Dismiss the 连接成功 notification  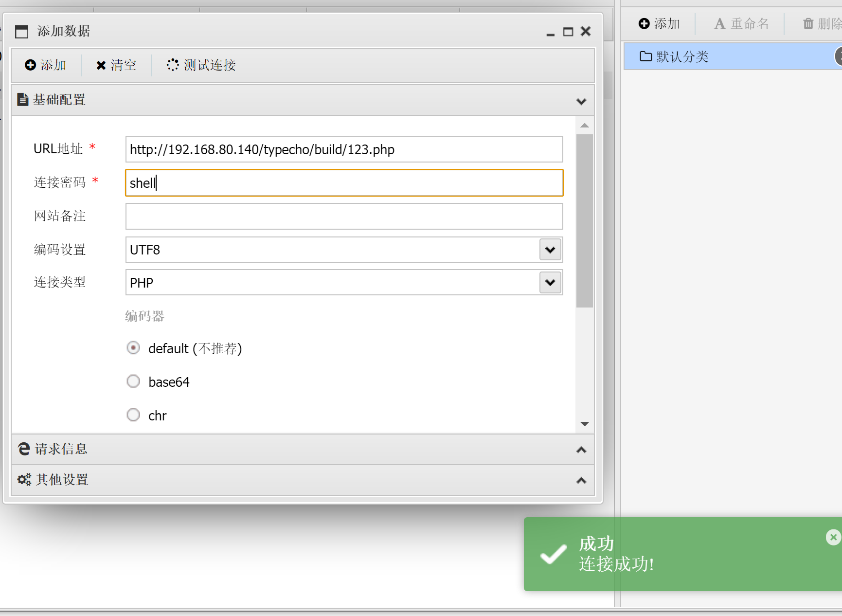click(x=833, y=537)
